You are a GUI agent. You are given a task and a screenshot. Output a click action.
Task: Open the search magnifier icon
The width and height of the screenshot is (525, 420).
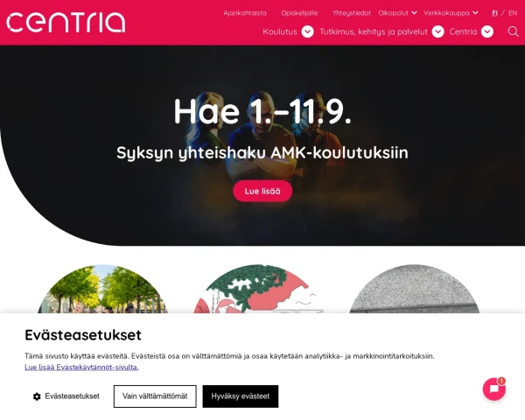tap(513, 31)
